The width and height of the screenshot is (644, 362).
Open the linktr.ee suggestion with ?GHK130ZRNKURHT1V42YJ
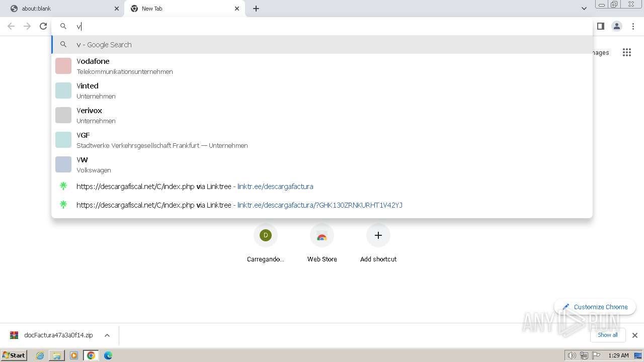[322, 205]
